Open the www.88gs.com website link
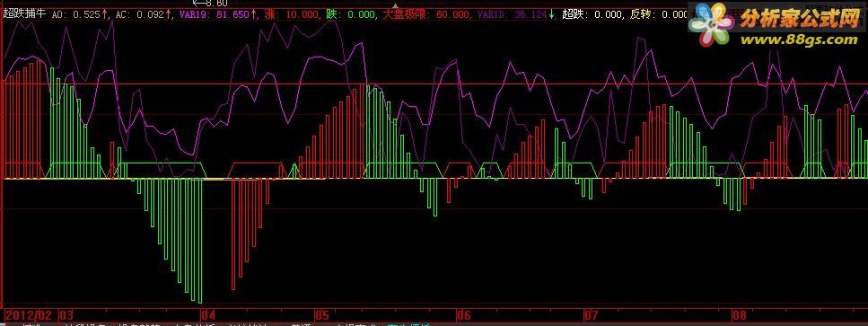This screenshot has width=868, height=326. (799, 40)
